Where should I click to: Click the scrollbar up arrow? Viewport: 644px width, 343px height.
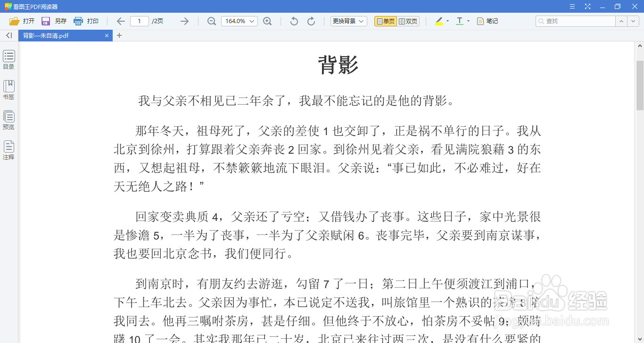tap(640, 46)
